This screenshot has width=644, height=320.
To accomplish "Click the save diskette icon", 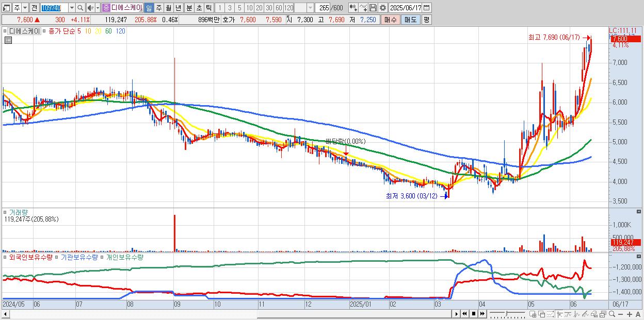I will 373,8.
